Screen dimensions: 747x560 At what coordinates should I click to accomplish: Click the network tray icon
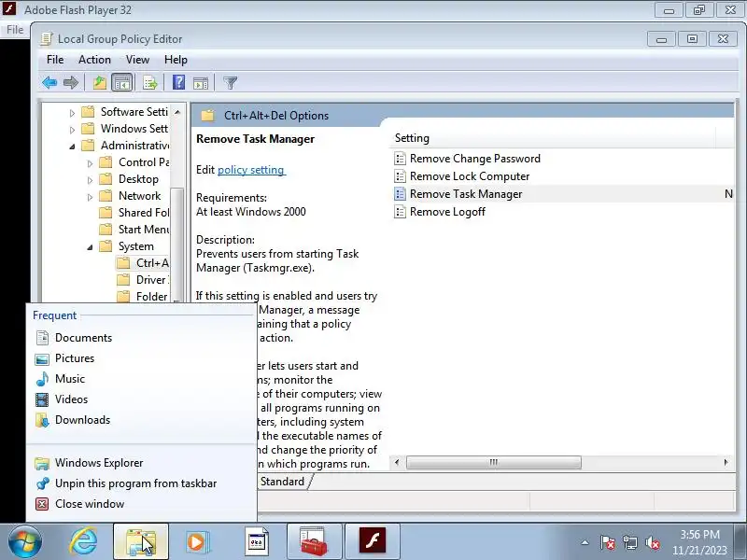[630, 542]
